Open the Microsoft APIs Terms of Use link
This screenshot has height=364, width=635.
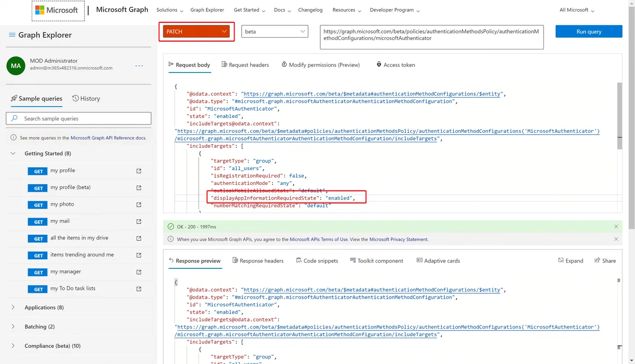(x=319, y=239)
